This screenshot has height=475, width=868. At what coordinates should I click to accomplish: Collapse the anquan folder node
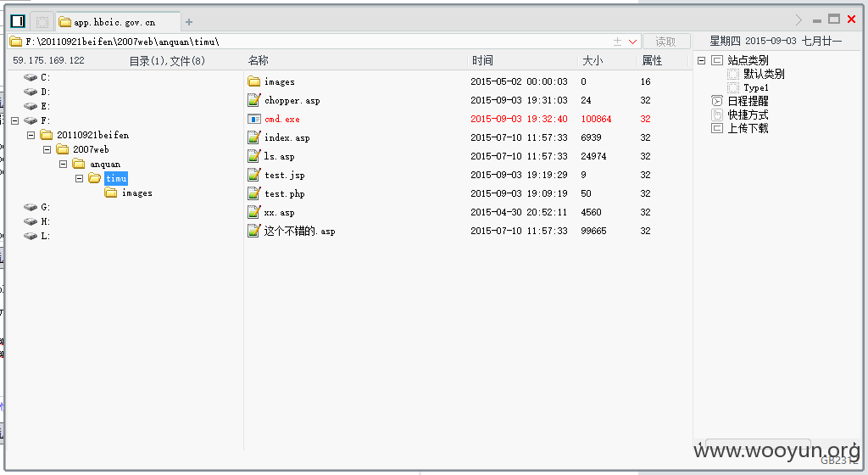63,164
